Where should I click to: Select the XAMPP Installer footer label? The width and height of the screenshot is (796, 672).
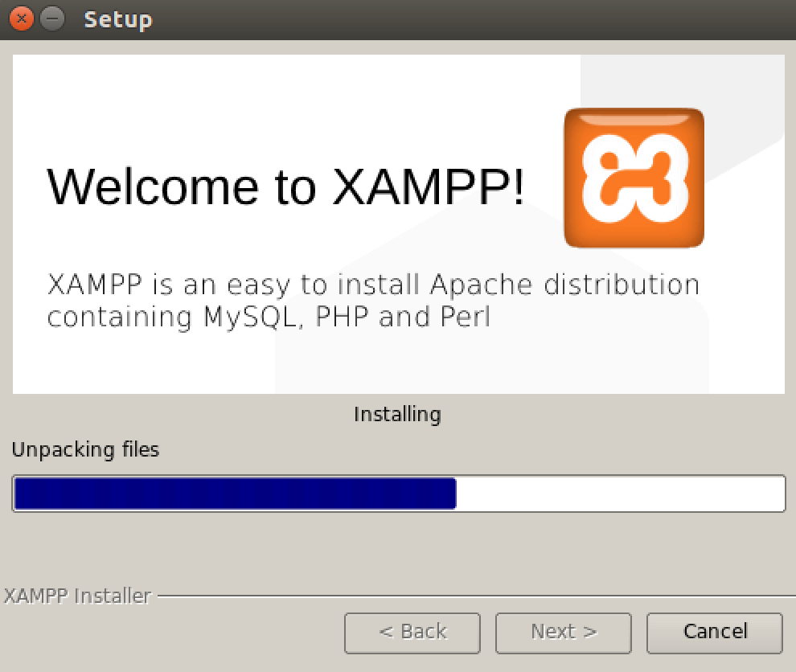pyautogui.click(x=77, y=596)
